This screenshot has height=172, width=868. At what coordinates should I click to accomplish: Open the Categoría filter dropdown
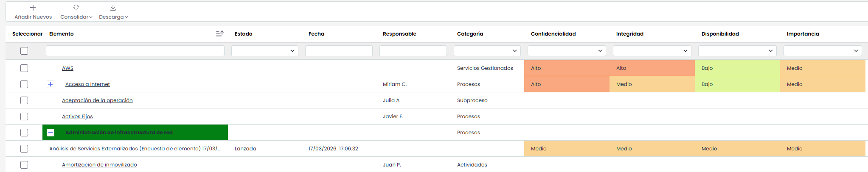pos(487,51)
